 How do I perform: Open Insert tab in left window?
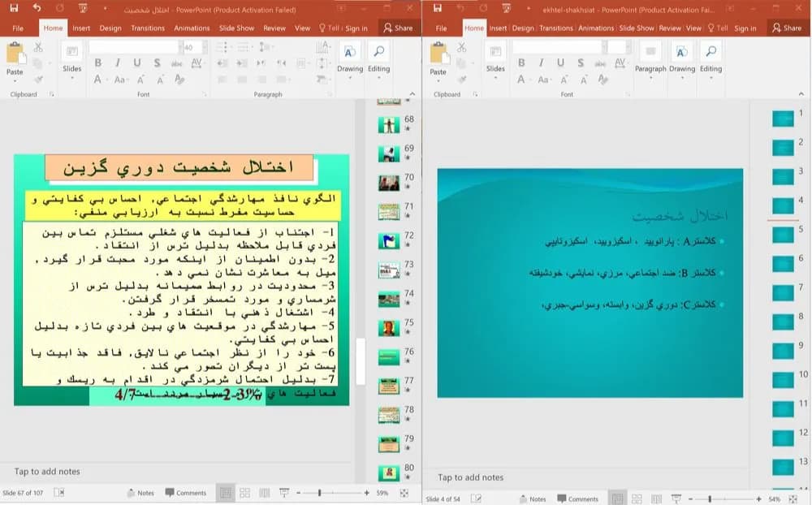tap(81, 28)
